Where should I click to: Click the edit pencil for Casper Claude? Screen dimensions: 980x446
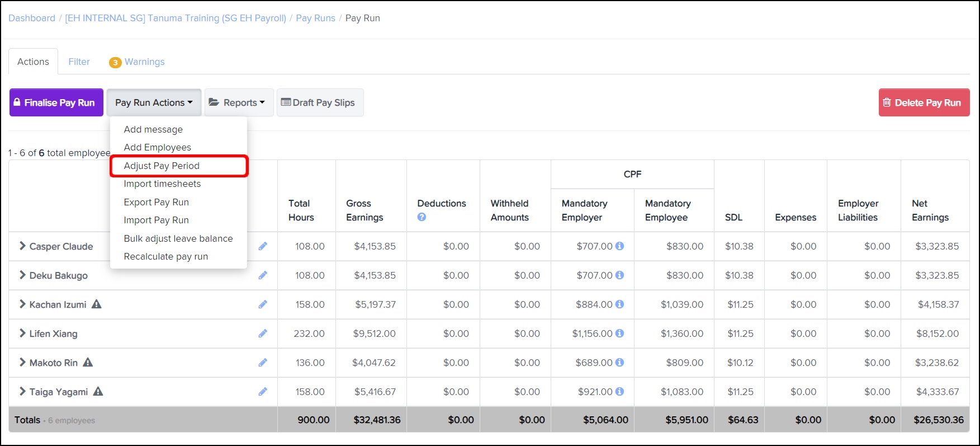coord(263,246)
